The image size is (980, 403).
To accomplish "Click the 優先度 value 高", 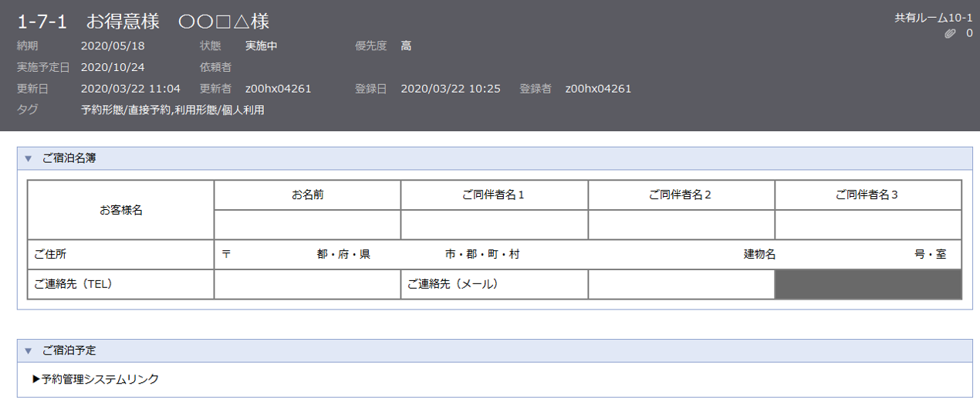I will (x=406, y=46).
